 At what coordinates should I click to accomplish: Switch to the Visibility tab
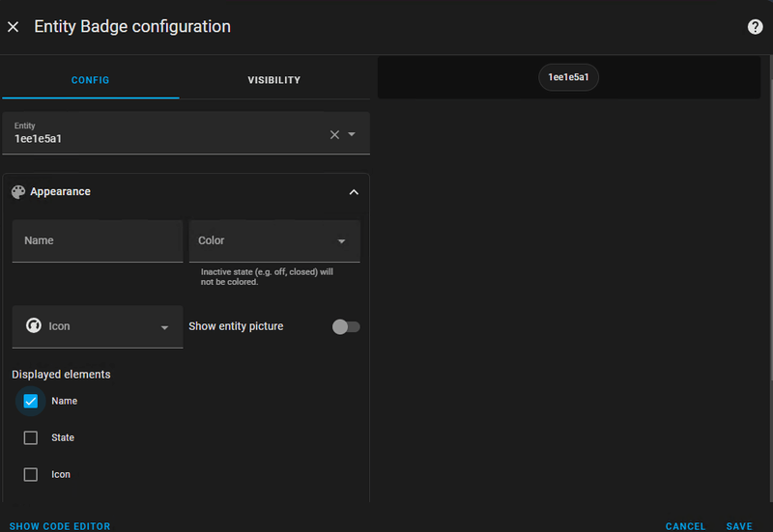pyautogui.click(x=273, y=80)
